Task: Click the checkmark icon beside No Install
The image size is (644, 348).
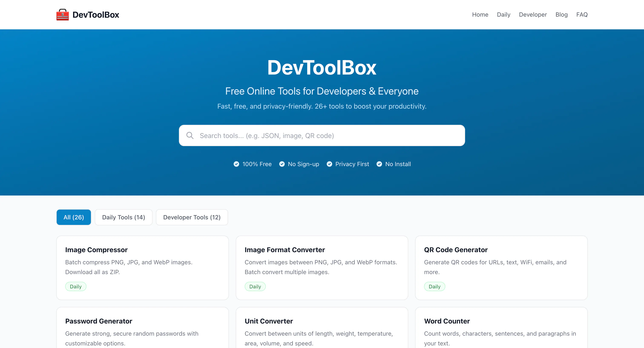Action: [379, 164]
